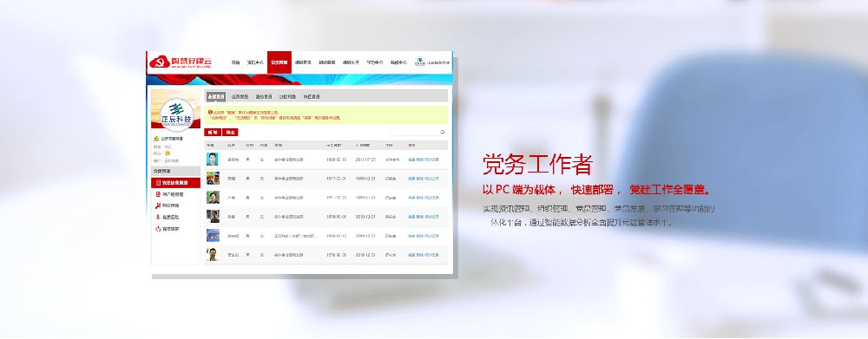Image resolution: width=868 pixels, height=339 pixels.
Task: Select the first top navigation menu item
Action: pyautogui.click(x=236, y=62)
